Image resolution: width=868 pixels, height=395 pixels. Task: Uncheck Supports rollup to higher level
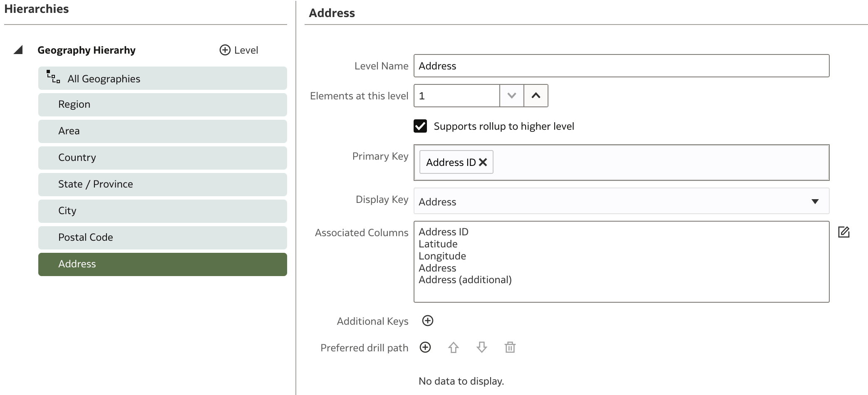(x=420, y=126)
